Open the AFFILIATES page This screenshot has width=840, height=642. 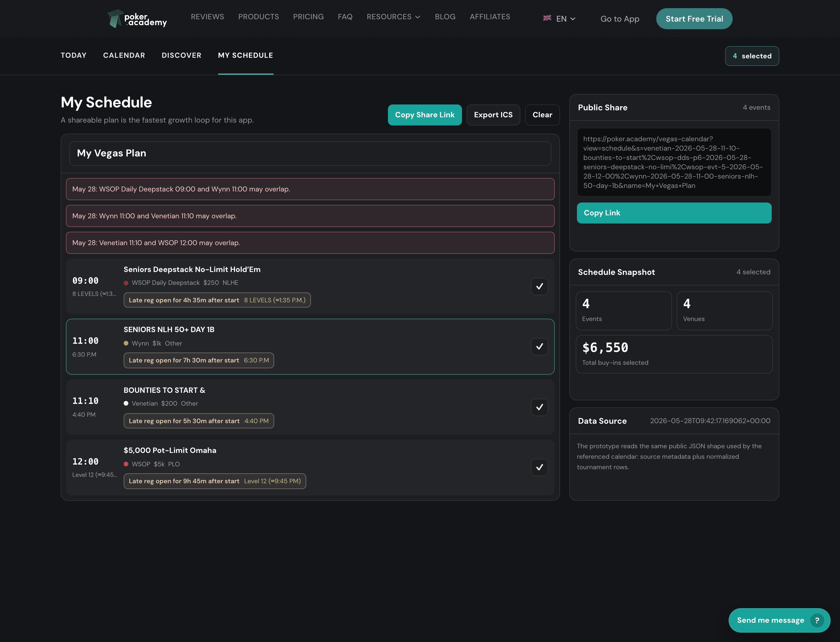[490, 17]
